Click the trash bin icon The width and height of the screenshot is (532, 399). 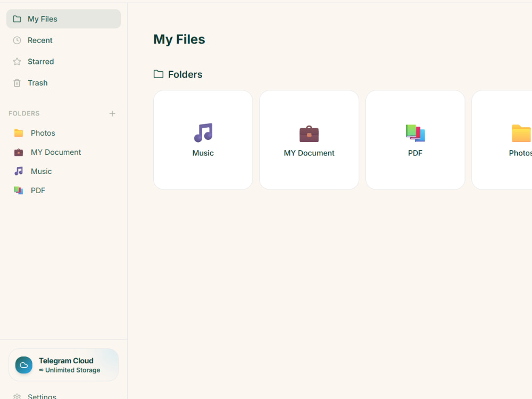[17, 83]
